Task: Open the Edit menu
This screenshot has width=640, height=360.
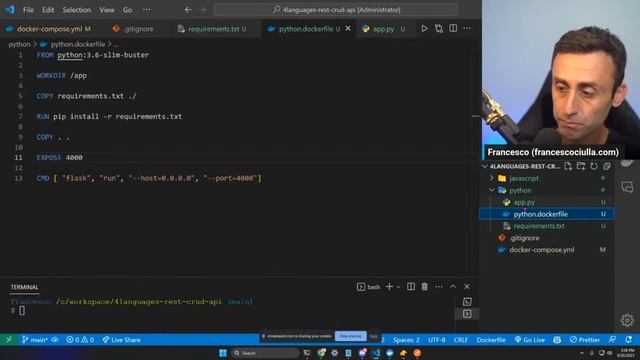Action: [x=48, y=10]
